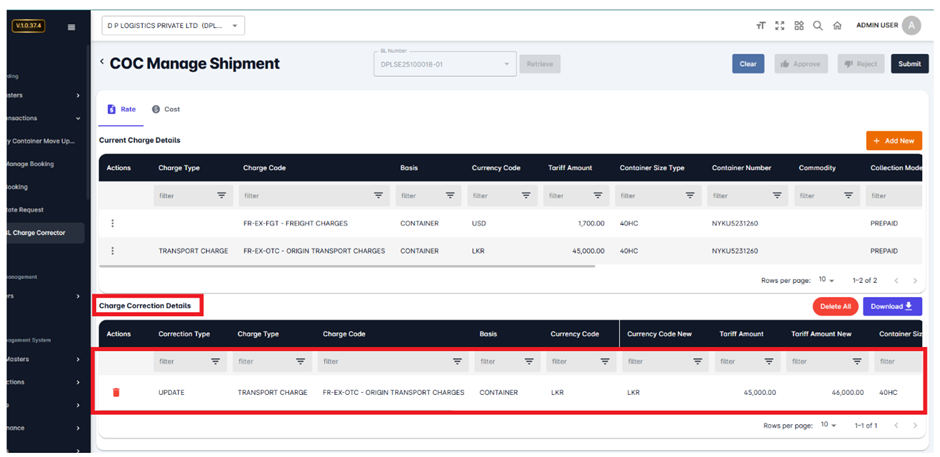The image size is (940, 457).
Task: Click the font size adjustment icon
Action: 762,26
